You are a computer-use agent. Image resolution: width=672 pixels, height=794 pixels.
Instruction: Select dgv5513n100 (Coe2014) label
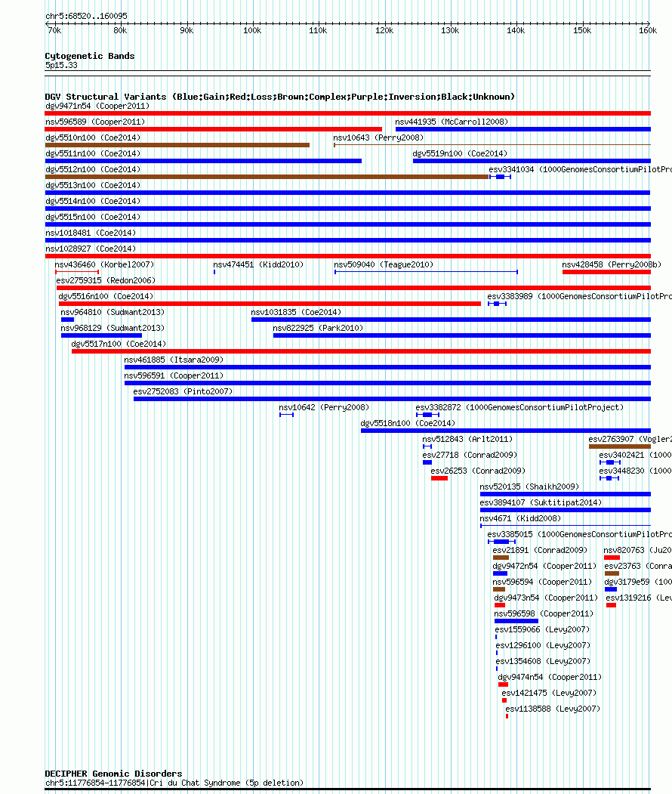[93, 185]
